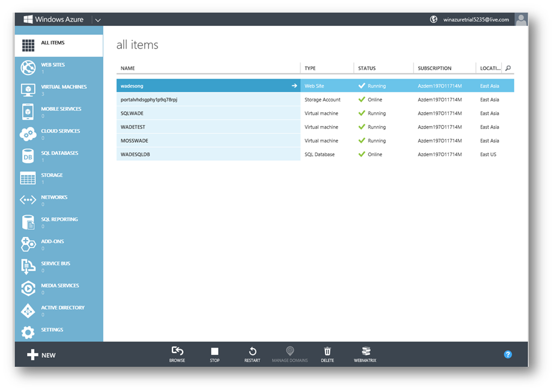Viewport: 554px width, 392px height.
Task: Open the Networks arrows icon
Action: point(28,200)
